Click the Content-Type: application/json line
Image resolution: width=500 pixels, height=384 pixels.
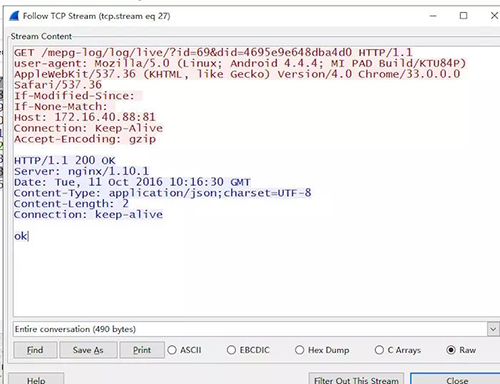(163, 193)
